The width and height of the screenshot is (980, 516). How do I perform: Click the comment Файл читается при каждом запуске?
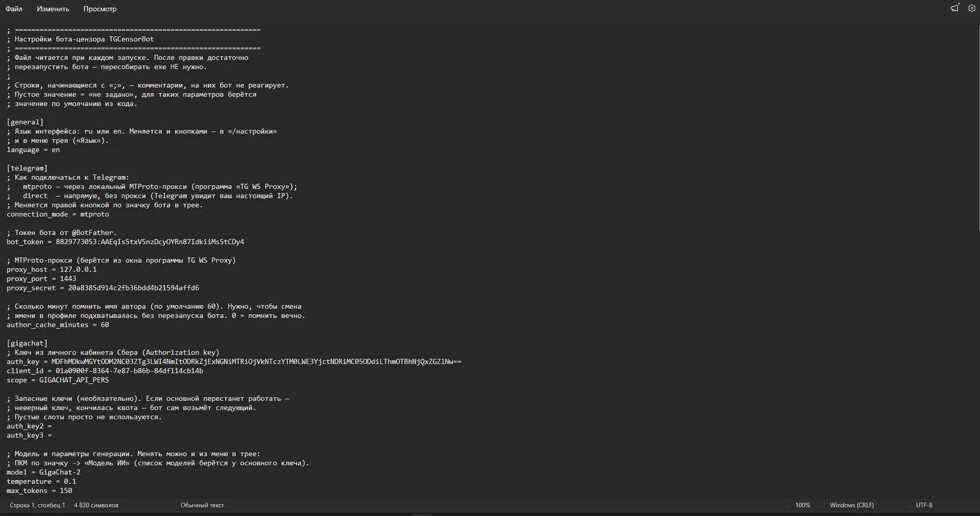coord(127,57)
